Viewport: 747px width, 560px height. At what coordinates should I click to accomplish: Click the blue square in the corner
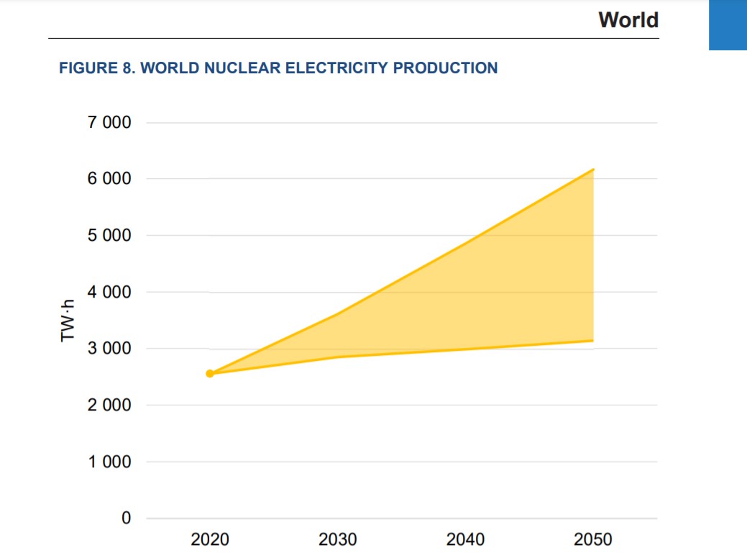(728, 24)
